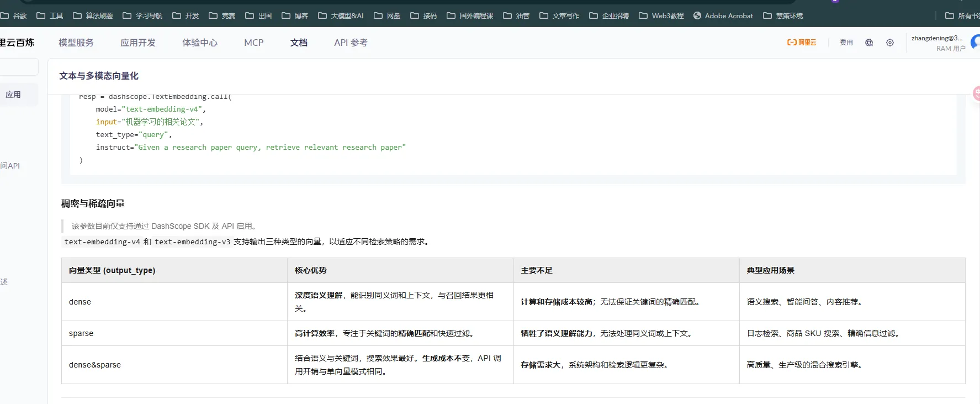The image size is (980, 404).
Task: Open the Adobe Acrobat bookmark
Action: 723,15
